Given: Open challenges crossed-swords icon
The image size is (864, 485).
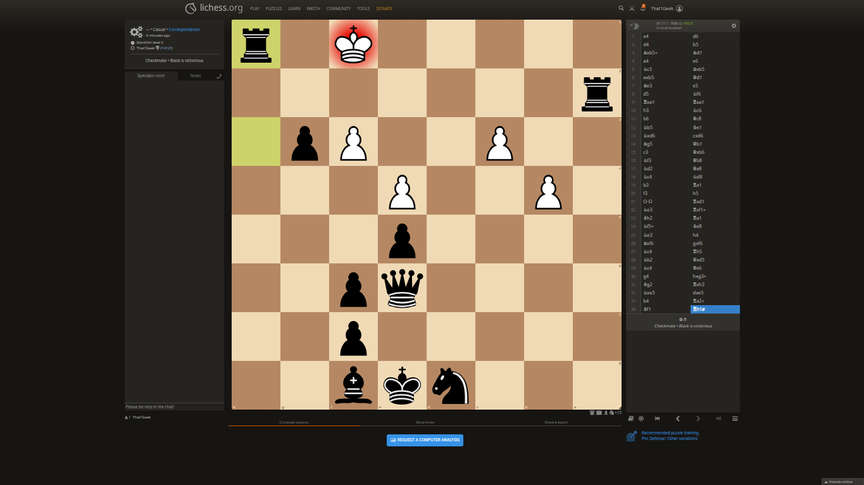Looking at the screenshot, I should point(632,8).
